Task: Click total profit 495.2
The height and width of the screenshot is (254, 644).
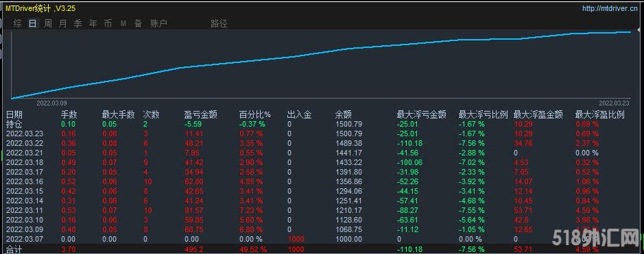Action: pyautogui.click(x=194, y=249)
